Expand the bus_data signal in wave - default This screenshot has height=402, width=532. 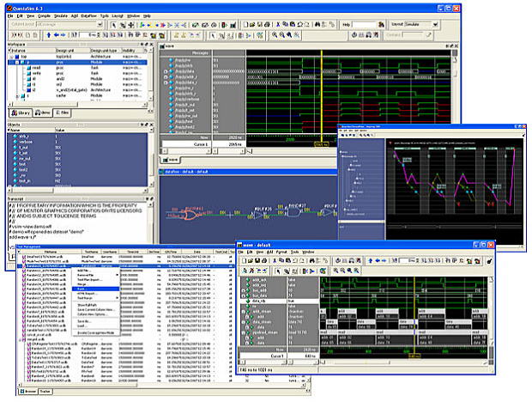(244, 296)
